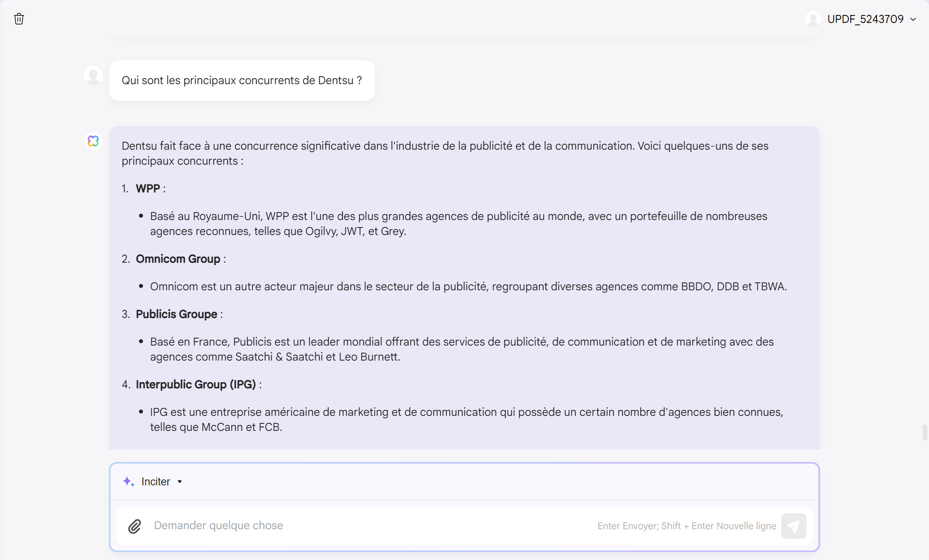Click the 'Saatchi & Saatchi et Leo Burnett' line
Viewport: 929px width, 560px height.
(x=275, y=357)
